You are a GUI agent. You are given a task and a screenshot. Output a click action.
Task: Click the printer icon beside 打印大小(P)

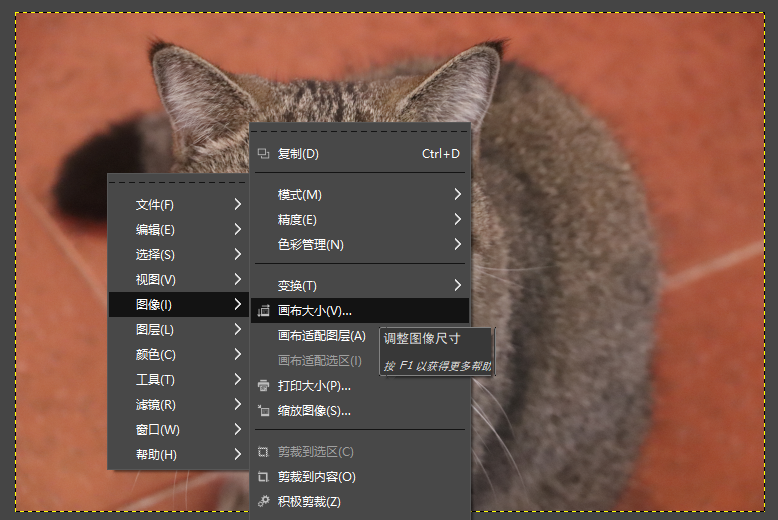pyautogui.click(x=264, y=386)
